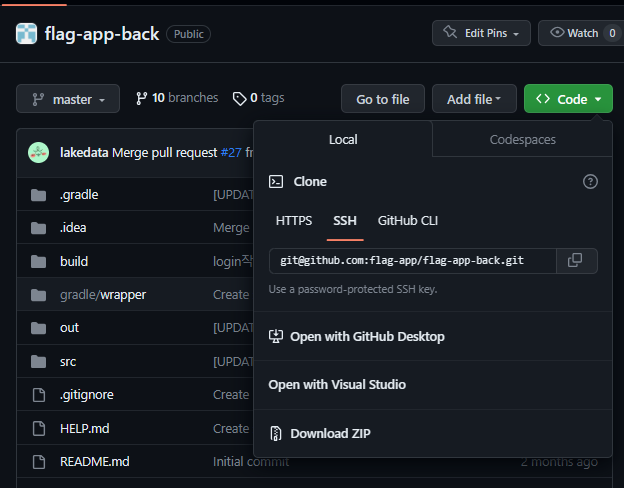The image size is (624, 488).
Task: Open the .gitignore file name
Action: click(87, 395)
